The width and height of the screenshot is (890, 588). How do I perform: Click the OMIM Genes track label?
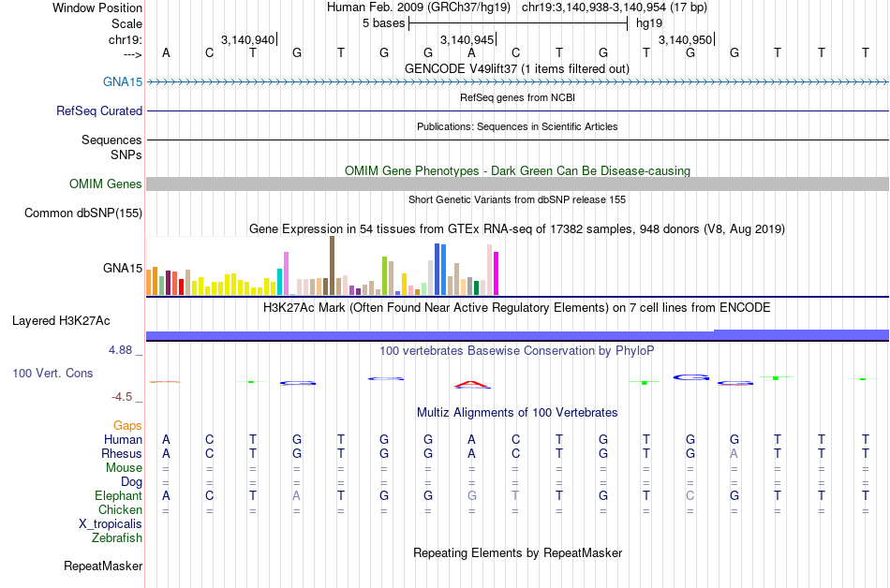click(106, 184)
